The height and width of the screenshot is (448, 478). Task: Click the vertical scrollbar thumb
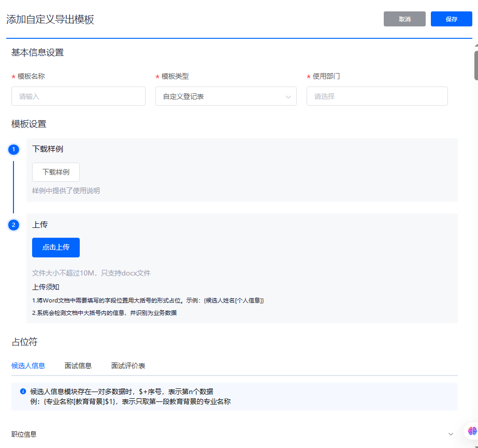(476, 66)
